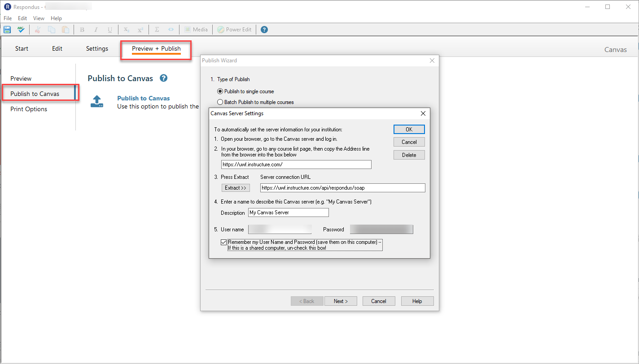Open the Edit menu
639x364 pixels.
(22, 18)
